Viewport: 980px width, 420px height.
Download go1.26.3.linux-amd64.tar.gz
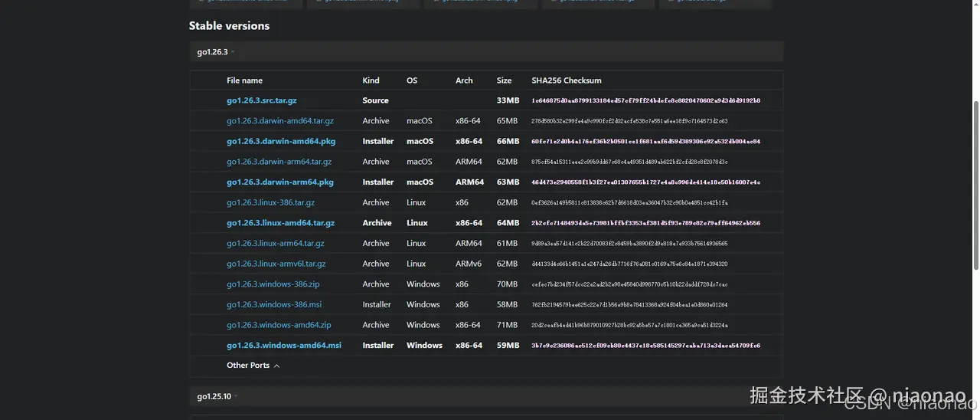click(x=280, y=223)
